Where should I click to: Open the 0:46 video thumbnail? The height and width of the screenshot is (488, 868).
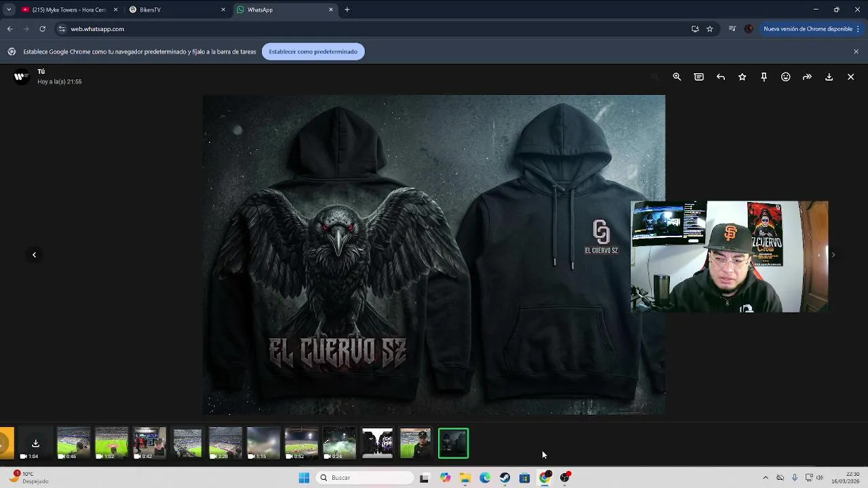point(73,443)
